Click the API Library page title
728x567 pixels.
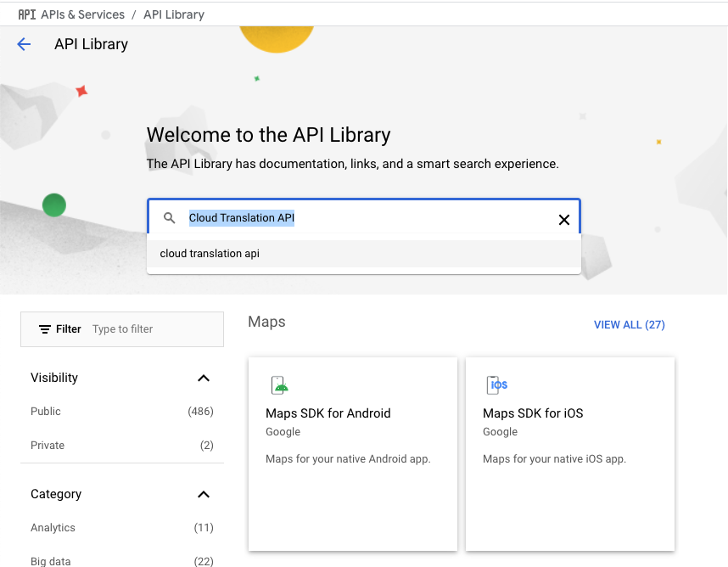click(91, 44)
